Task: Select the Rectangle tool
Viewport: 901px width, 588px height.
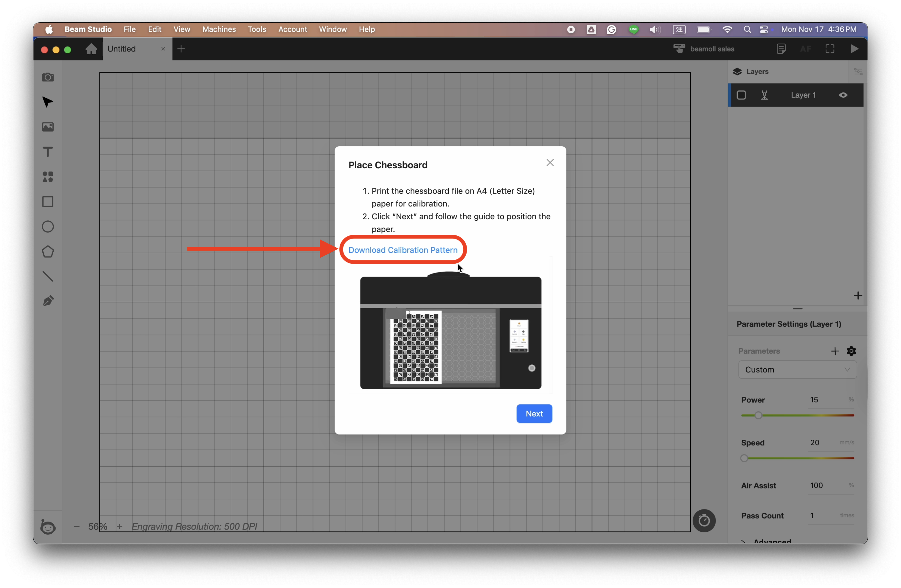Action: tap(48, 202)
